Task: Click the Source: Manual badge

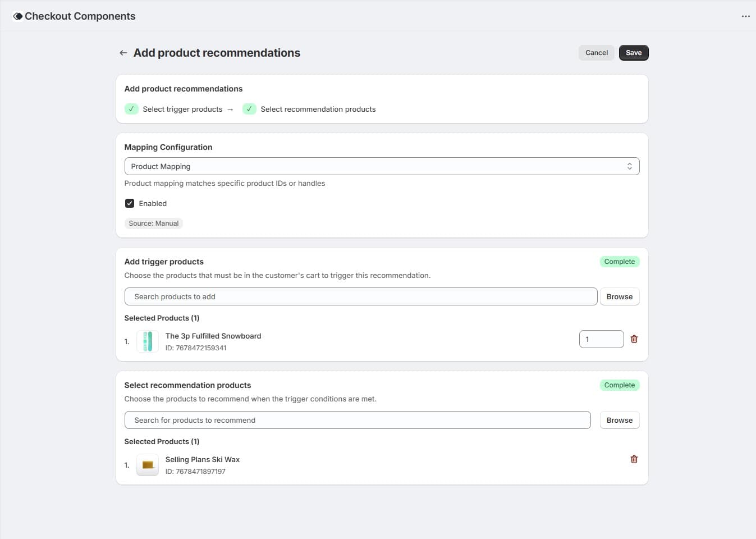Action: pos(154,223)
